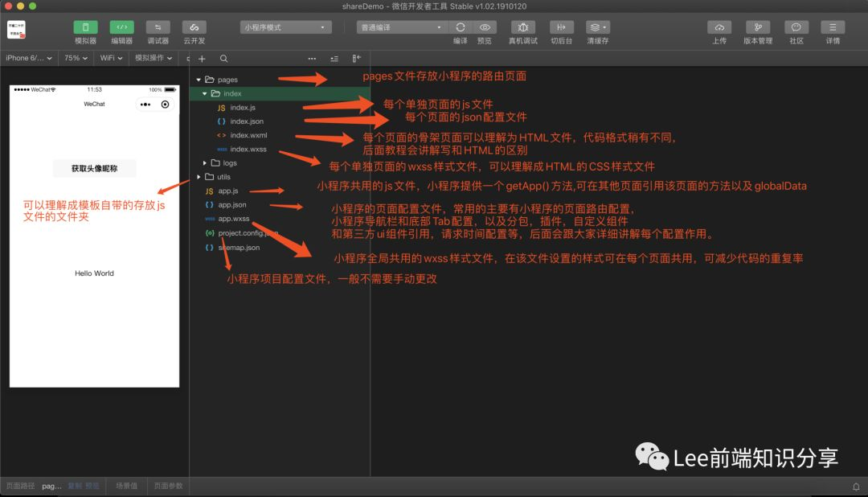Open the community (社区) icon
The image size is (868, 497).
click(796, 27)
